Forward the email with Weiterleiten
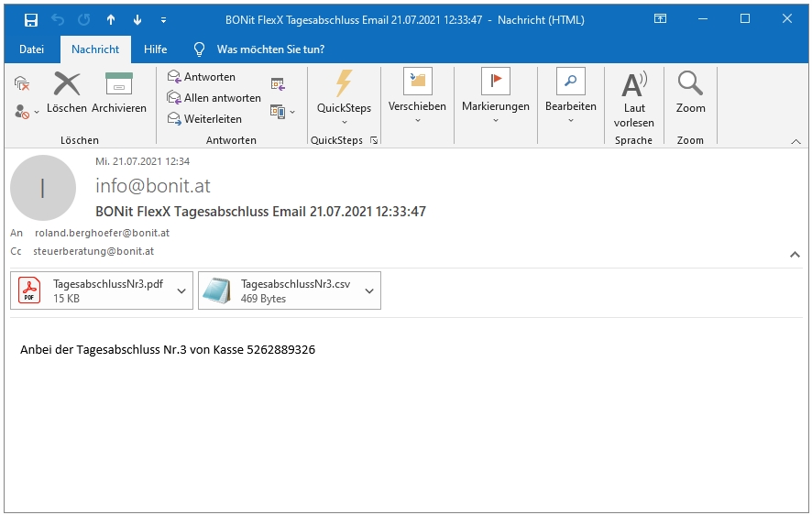 (204, 119)
